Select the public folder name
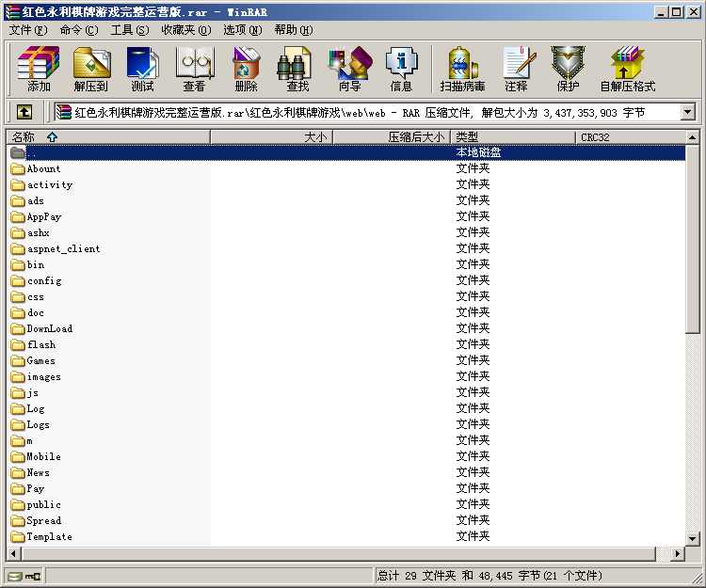 point(43,505)
